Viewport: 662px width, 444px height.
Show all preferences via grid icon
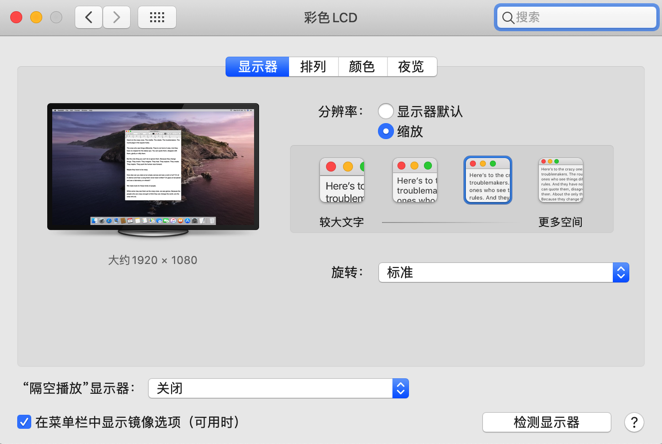(157, 17)
